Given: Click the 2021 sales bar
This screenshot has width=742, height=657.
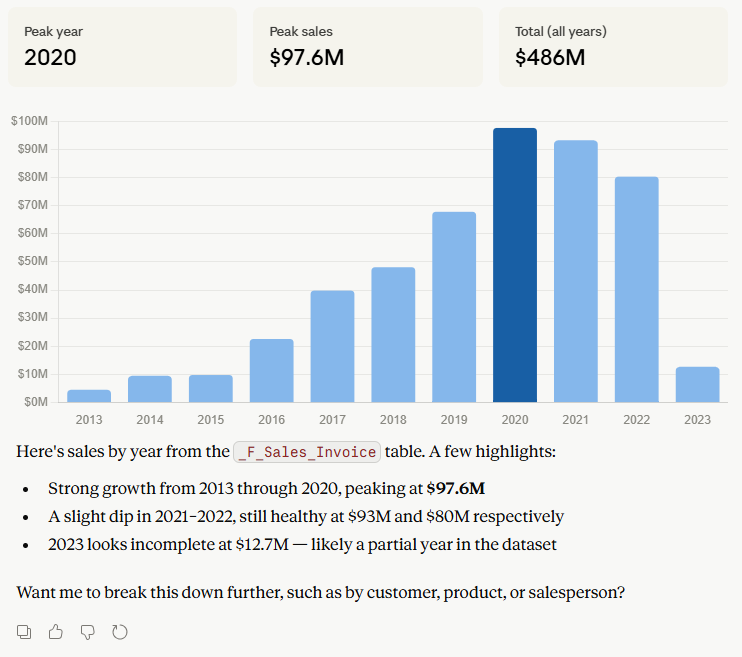Looking at the screenshot, I should pyautogui.click(x=576, y=271).
